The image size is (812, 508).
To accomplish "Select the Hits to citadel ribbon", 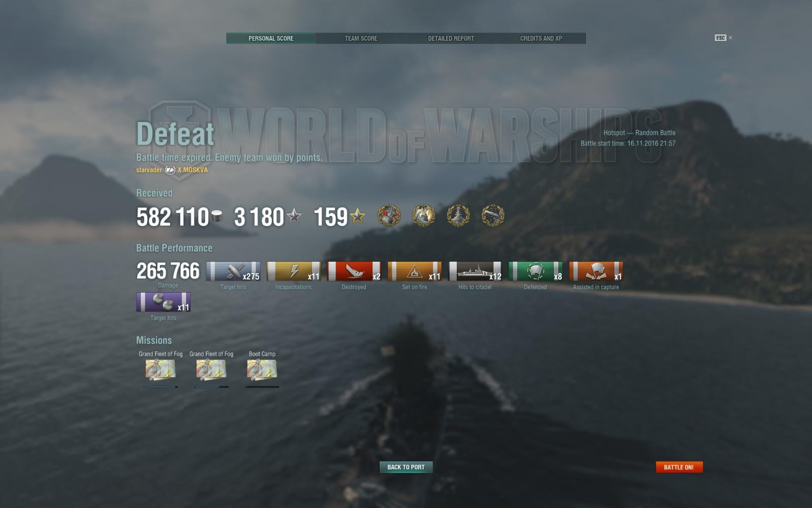I will click(475, 271).
